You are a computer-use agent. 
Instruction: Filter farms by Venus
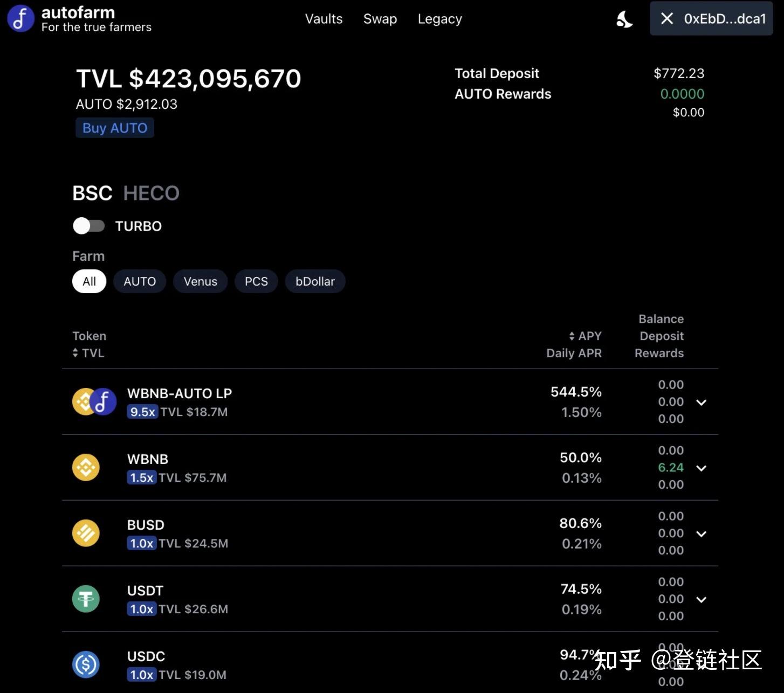coord(200,281)
